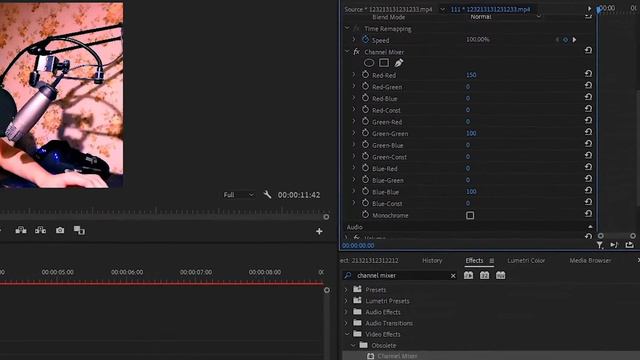Image resolution: width=640 pixels, height=360 pixels.
Task: Click program monitor timecode 00:00:11:42
Action: 299,195
